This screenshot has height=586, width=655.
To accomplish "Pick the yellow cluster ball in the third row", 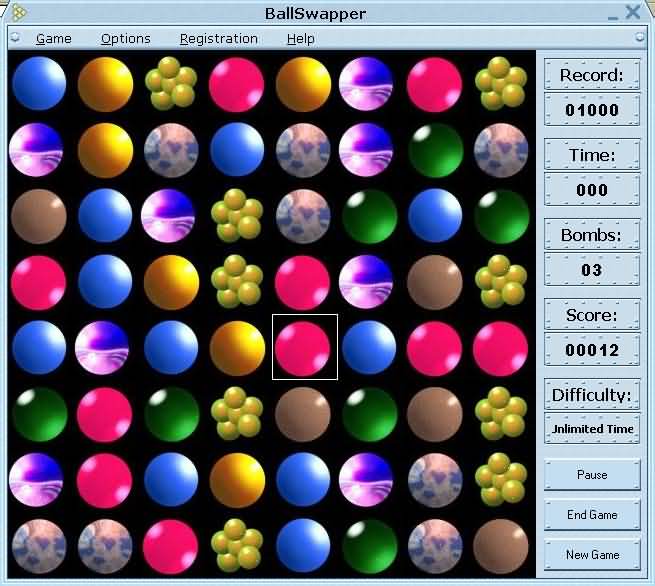I will [x=237, y=216].
